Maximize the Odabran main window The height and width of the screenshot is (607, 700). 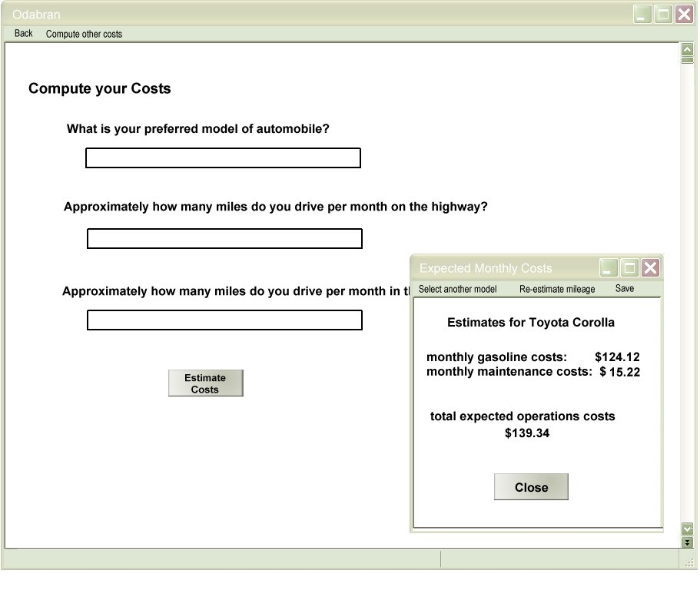[x=663, y=15]
